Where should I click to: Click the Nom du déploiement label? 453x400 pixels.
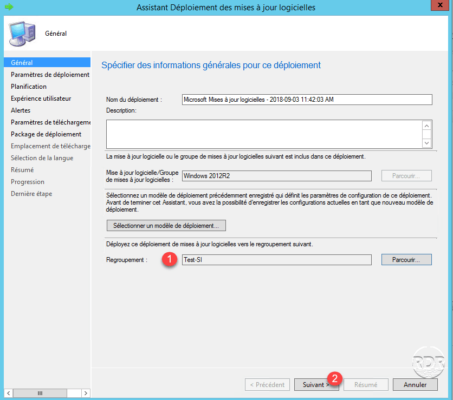pos(134,99)
